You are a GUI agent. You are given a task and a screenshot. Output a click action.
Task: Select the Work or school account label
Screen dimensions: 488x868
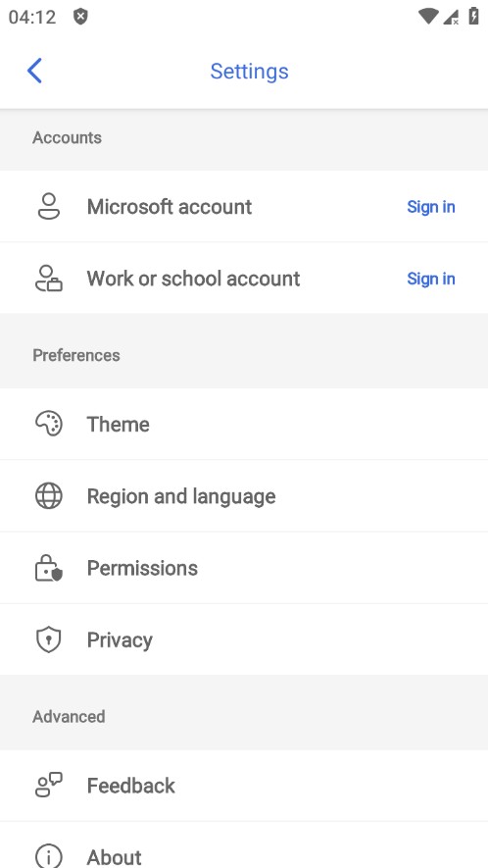tap(193, 278)
